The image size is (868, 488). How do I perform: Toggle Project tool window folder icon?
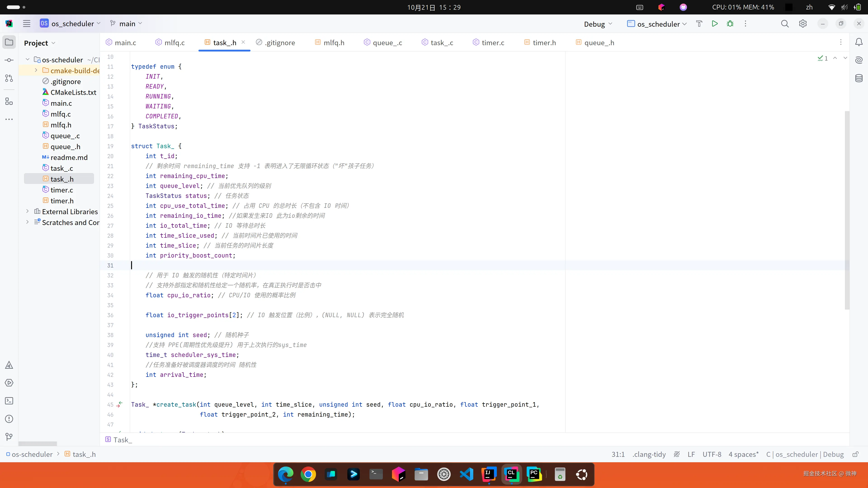(x=9, y=42)
